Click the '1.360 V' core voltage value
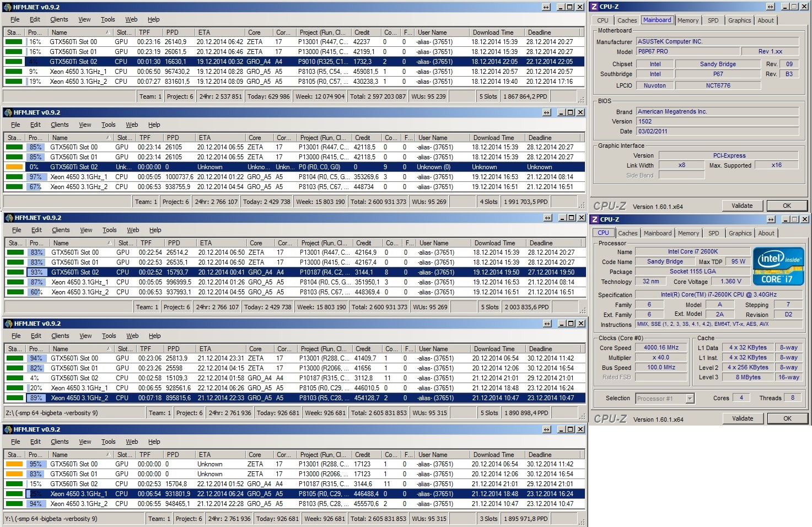812x527 pixels. (x=731, y=281)
